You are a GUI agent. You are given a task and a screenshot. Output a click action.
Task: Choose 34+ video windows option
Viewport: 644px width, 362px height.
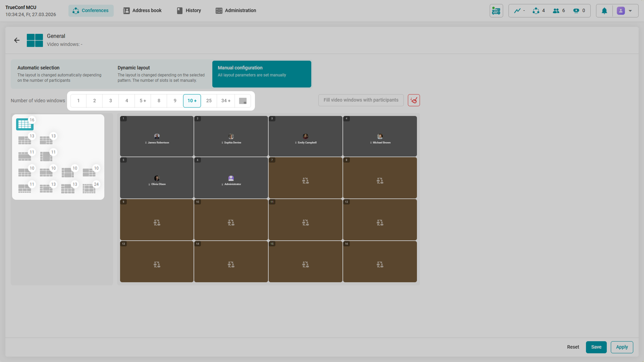pos(226,101)
